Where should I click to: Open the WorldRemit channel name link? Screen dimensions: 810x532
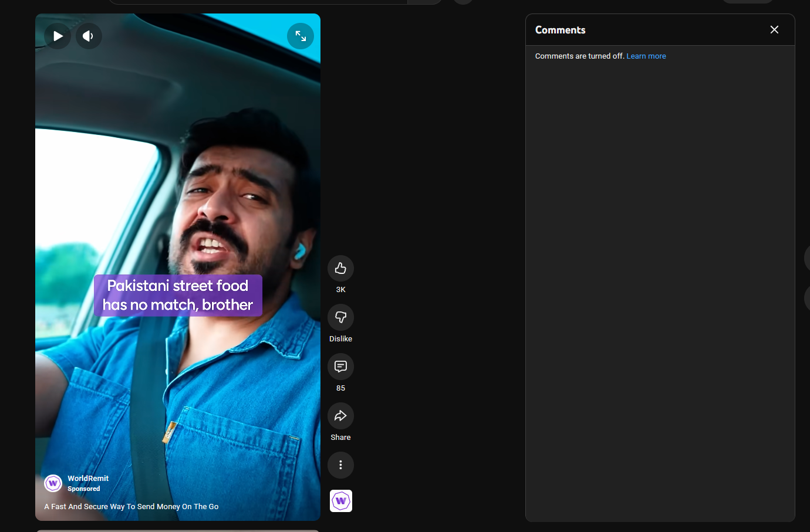[88, 479]
